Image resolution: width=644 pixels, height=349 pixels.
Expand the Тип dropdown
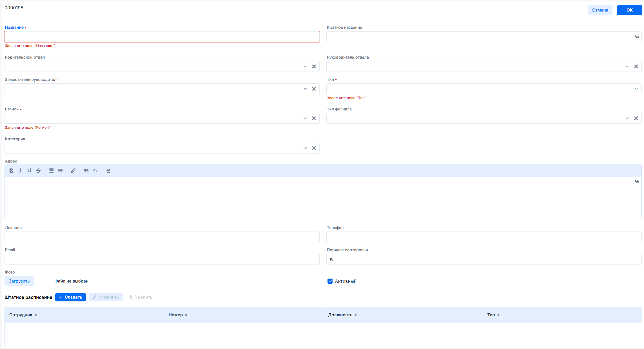coord(636,89)
